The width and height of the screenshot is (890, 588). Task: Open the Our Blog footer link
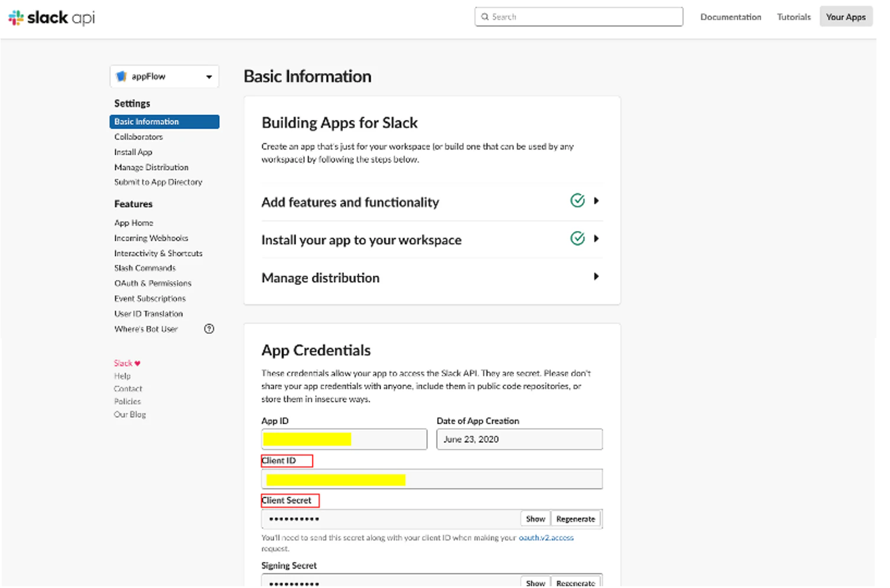(130, 415)
